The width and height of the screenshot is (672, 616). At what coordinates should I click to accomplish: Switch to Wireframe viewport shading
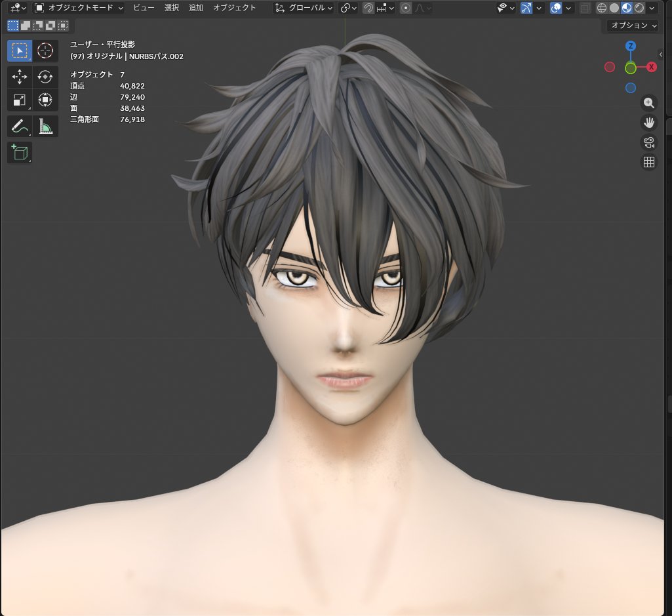[x=602, y=8]
